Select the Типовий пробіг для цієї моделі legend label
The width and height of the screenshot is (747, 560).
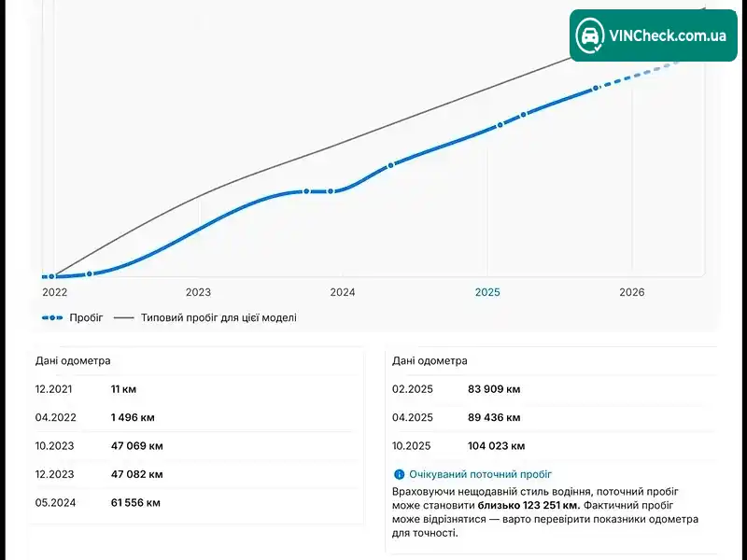tap(218, 317)
